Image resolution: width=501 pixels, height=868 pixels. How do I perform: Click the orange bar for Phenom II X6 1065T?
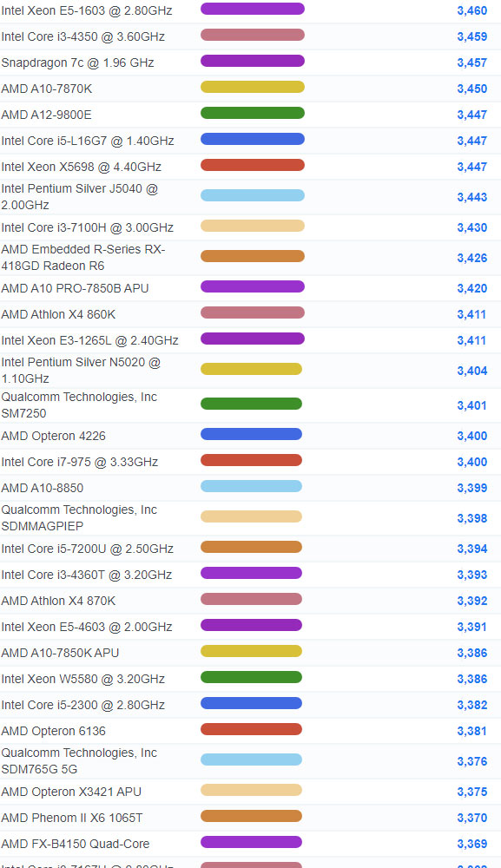[251, 816]
